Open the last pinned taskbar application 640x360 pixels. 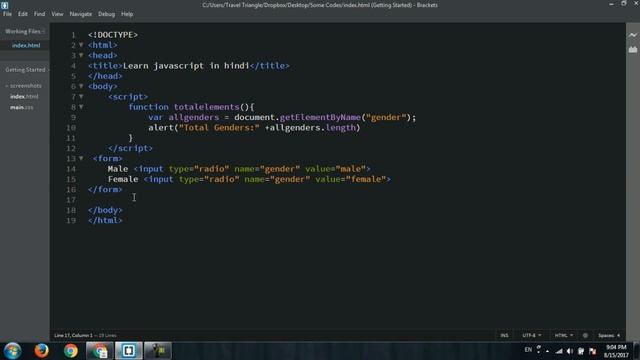click(x=158, y=351)
